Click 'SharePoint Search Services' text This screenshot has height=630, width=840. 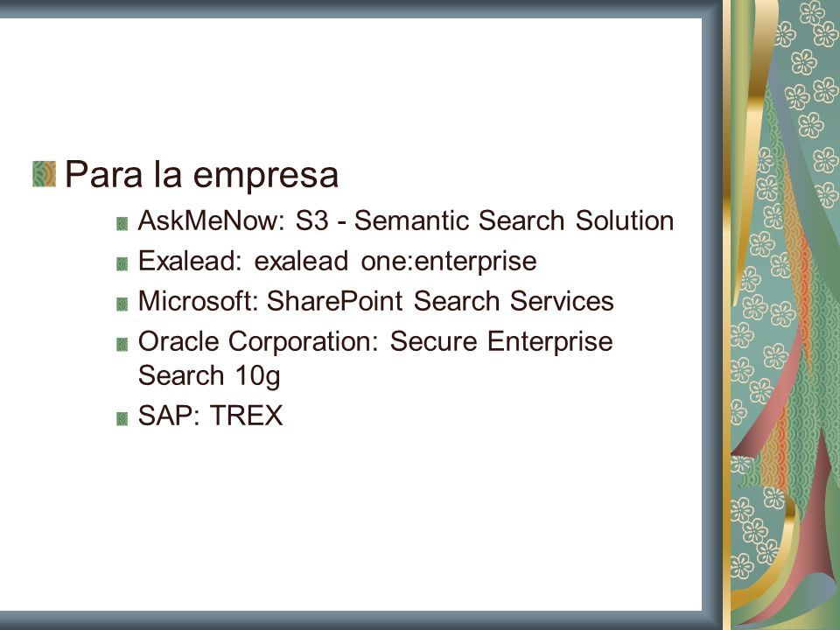pyautogui.click(x=440, y=301)
